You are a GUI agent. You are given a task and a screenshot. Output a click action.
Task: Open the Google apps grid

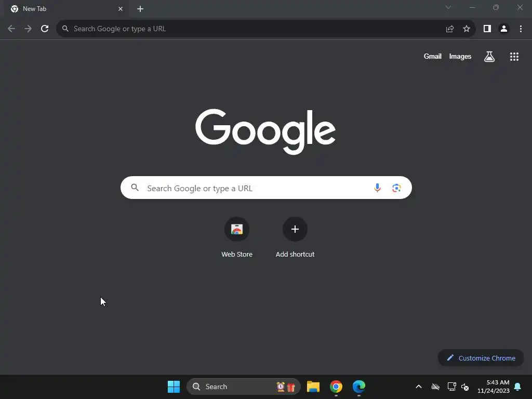point(514,57)
